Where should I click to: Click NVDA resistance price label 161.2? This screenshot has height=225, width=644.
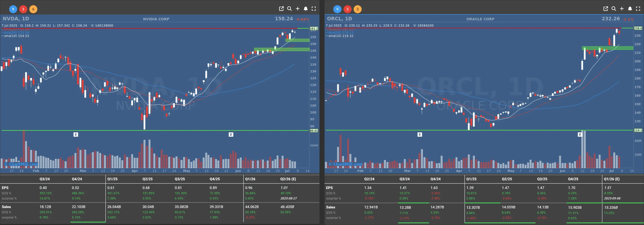314,29
